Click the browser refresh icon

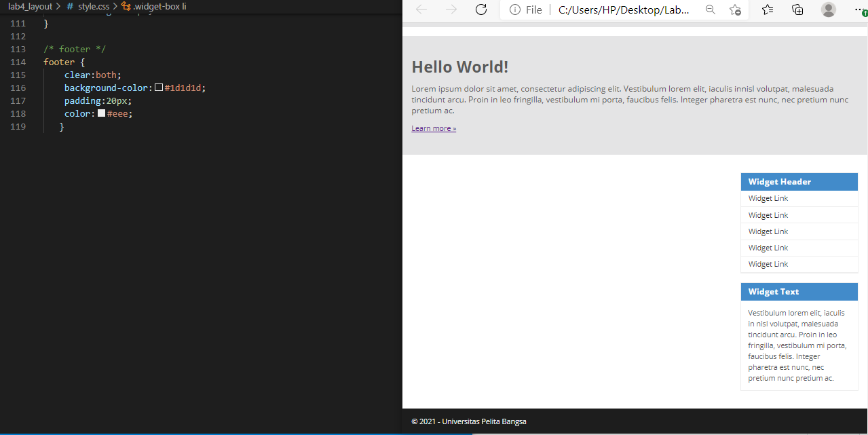pos(481,10)
